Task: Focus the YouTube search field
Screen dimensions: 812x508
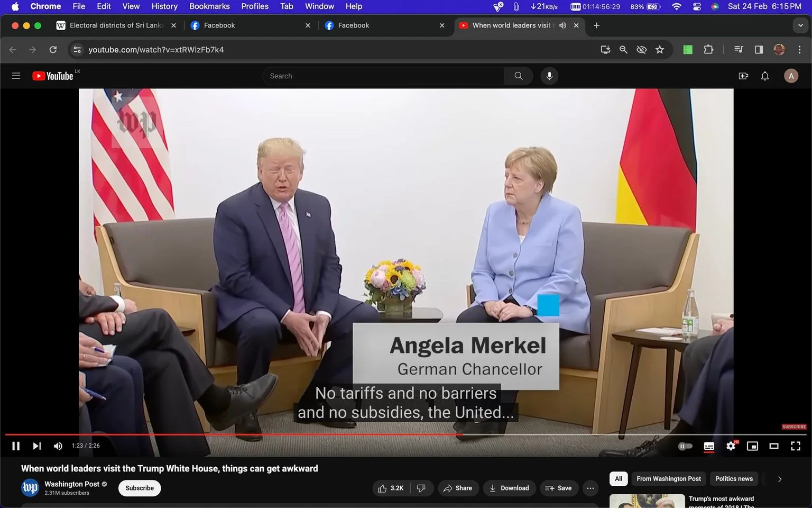Action: (x=384, y=76)
